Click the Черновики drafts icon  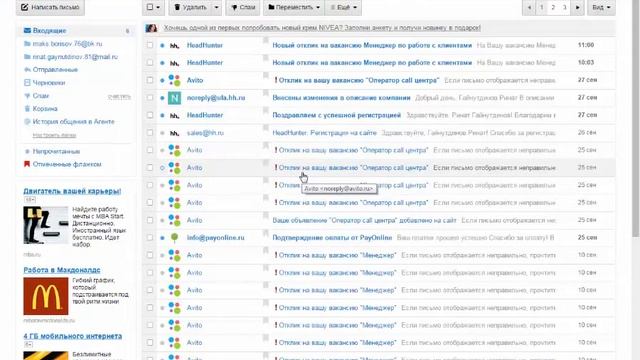pos(27,82)
